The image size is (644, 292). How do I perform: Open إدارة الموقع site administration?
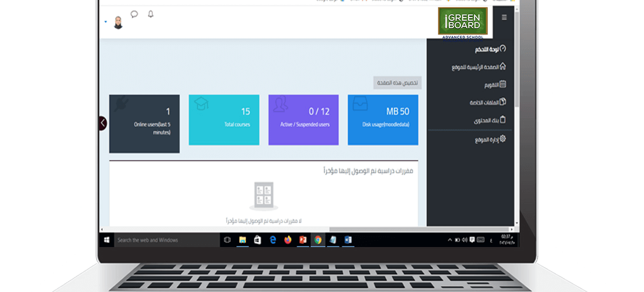[490, 140]
